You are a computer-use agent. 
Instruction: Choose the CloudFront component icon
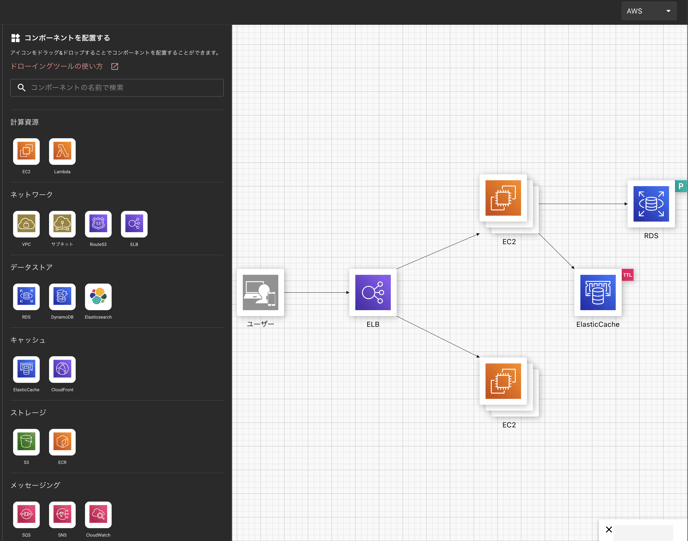click(x=62, y=369)
